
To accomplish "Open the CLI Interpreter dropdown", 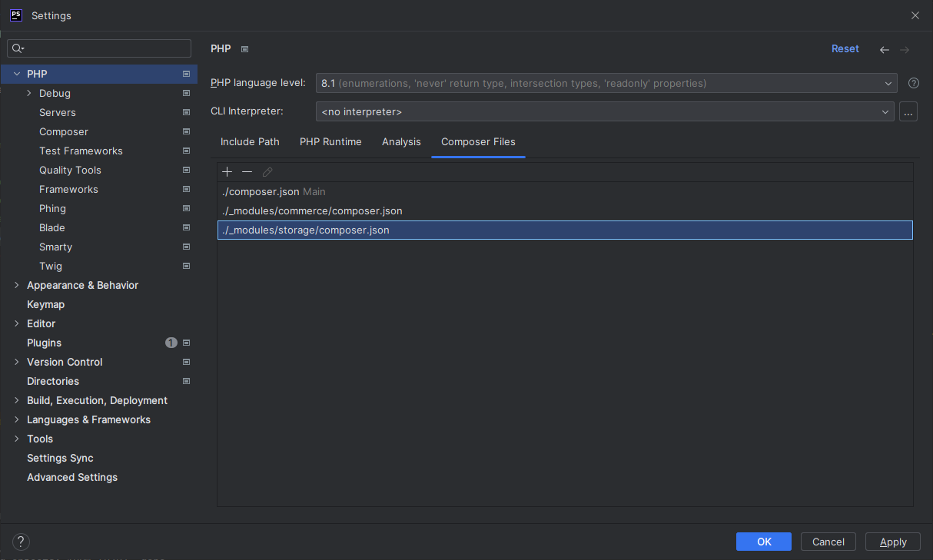I will [604, 112].
